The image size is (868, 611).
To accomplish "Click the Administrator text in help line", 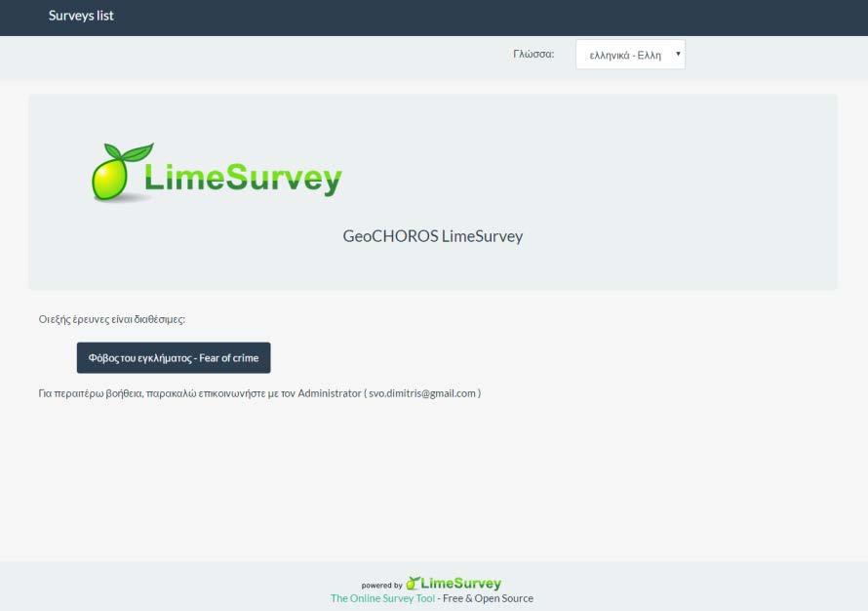I will (330, 393).
